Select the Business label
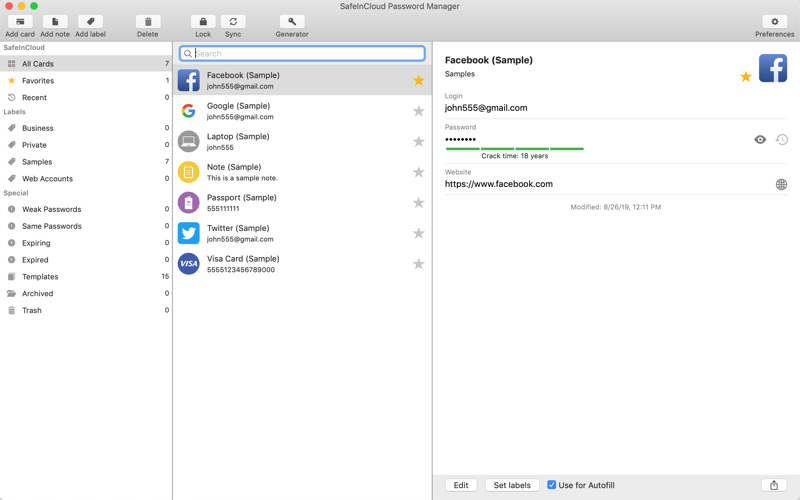The width and height of the screenshot is (800, 500). [86, 128]
